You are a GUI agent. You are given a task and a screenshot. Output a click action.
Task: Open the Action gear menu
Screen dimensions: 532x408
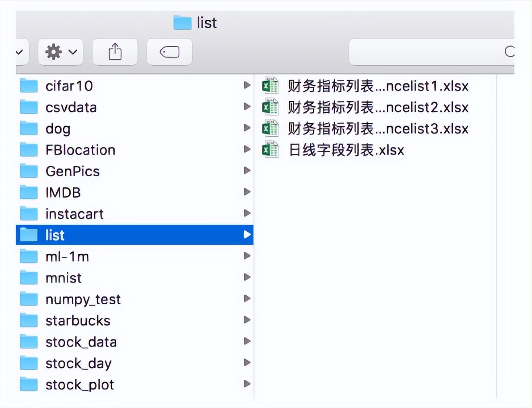pos(60,52)
